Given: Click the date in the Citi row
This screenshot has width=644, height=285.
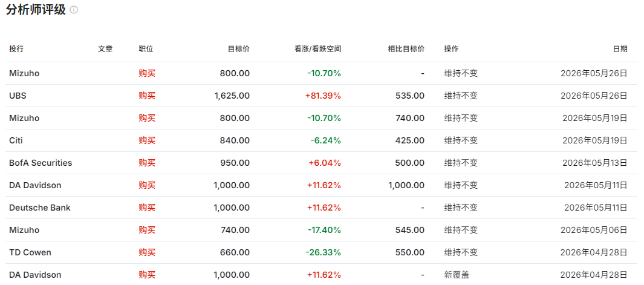Looking at the screenshot, I should (x=595, y=140).
